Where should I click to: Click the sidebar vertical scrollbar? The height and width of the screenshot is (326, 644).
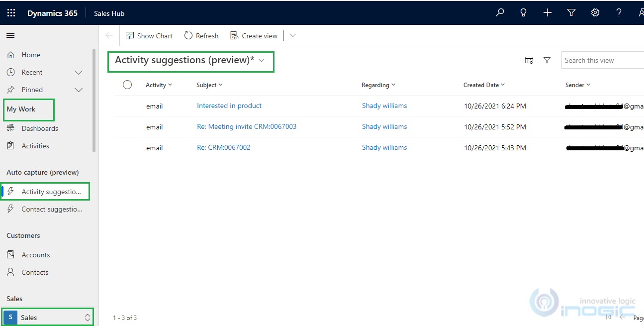(94, 100)
